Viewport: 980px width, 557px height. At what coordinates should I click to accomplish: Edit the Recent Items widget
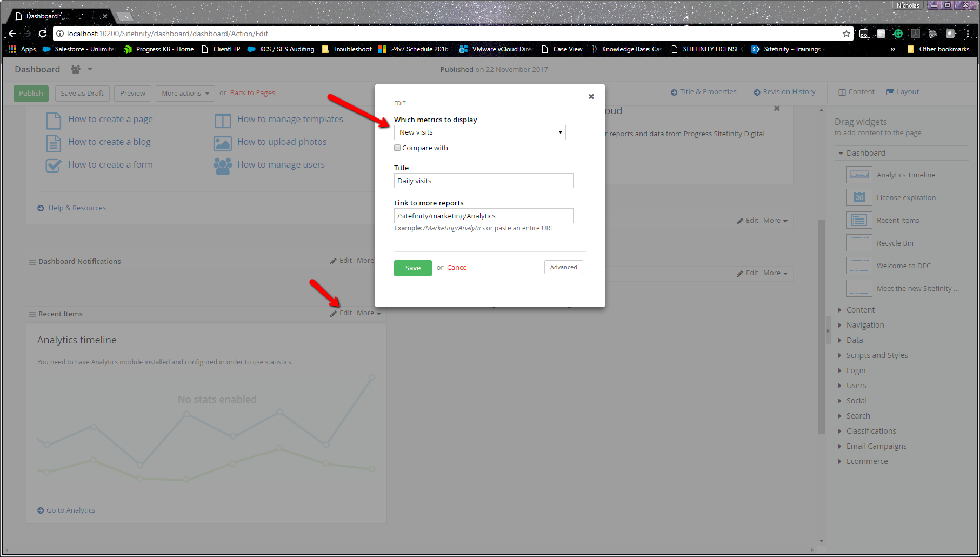tap(341, 313)
